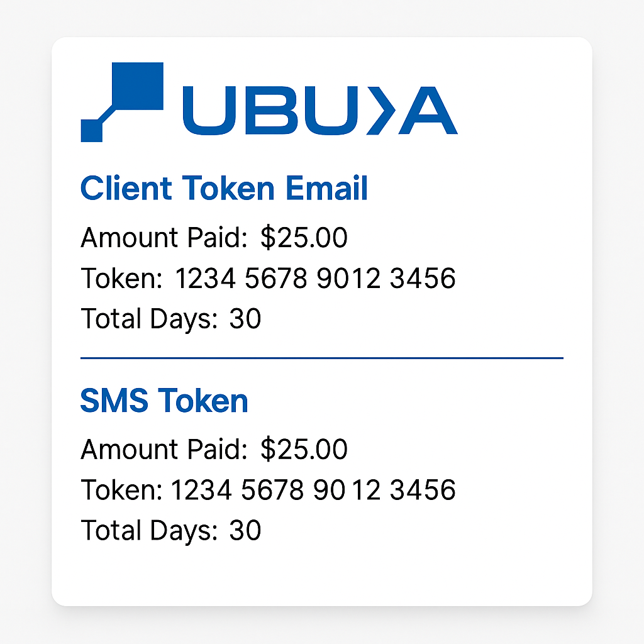The image size is (644, 644).
Task: Click the letter A in the UBUXA wordmark
Action: click(x=430, y=111)
